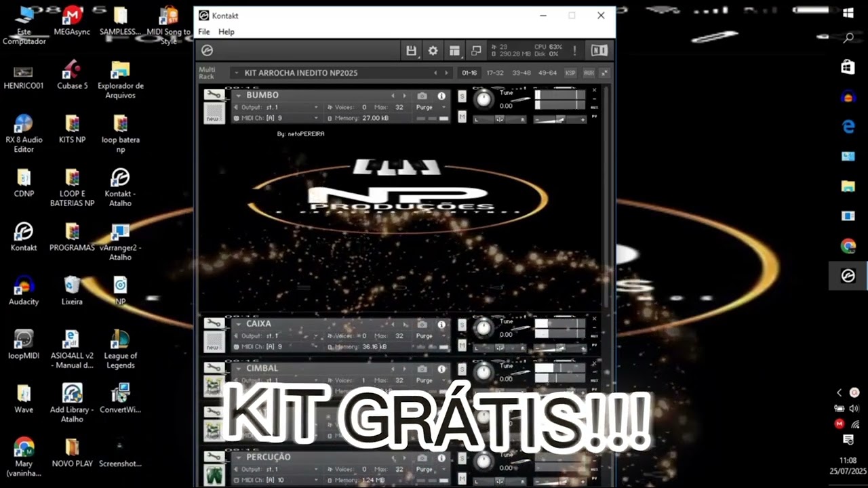Open PERCUÇÃO edit mode wrench

pyautogui.click(x=214, y=457)
